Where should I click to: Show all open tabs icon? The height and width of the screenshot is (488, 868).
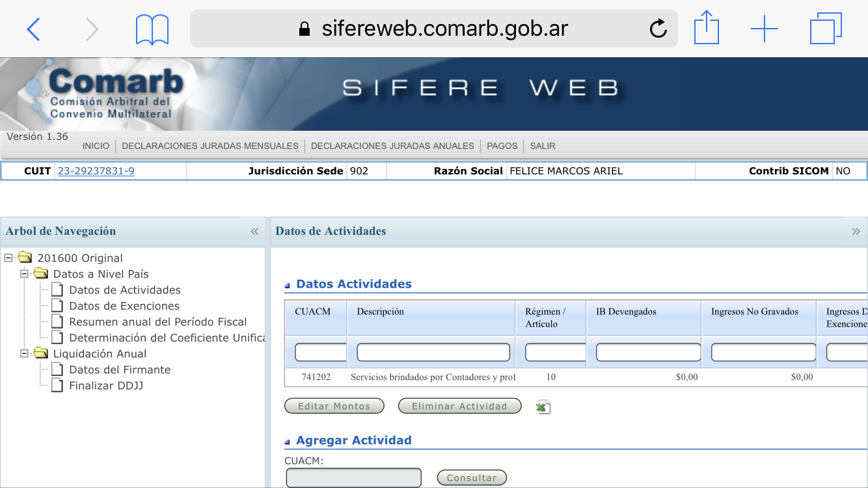[x=826, y=29]
